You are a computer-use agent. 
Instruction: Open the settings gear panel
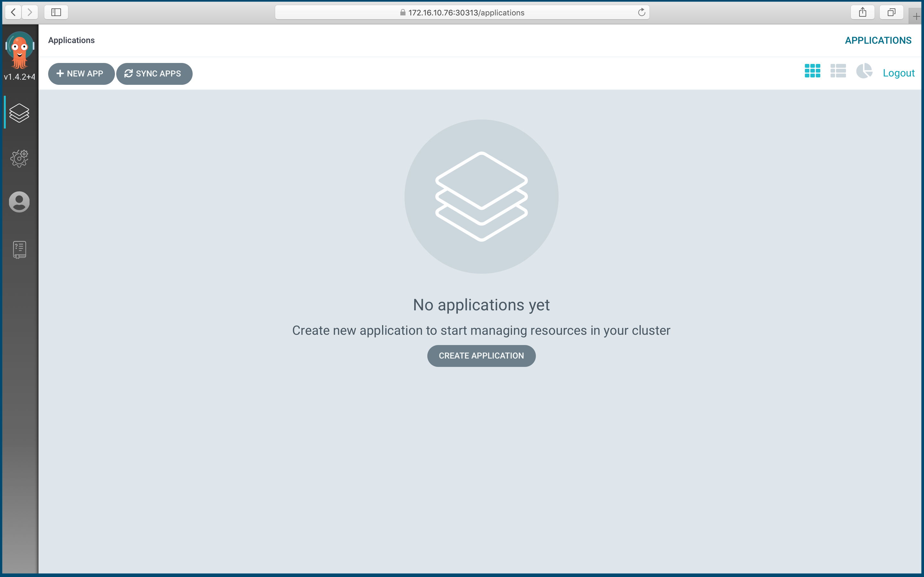click(x=20, y=157)
